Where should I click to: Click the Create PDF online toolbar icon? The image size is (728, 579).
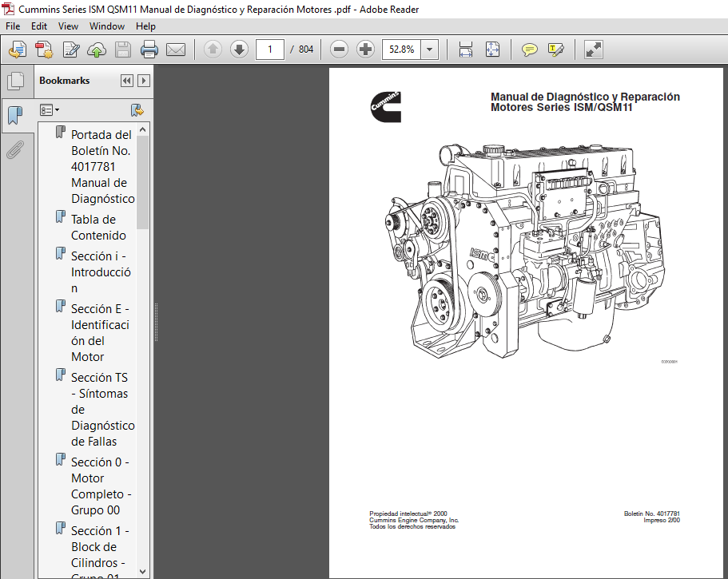pos(18,50)
